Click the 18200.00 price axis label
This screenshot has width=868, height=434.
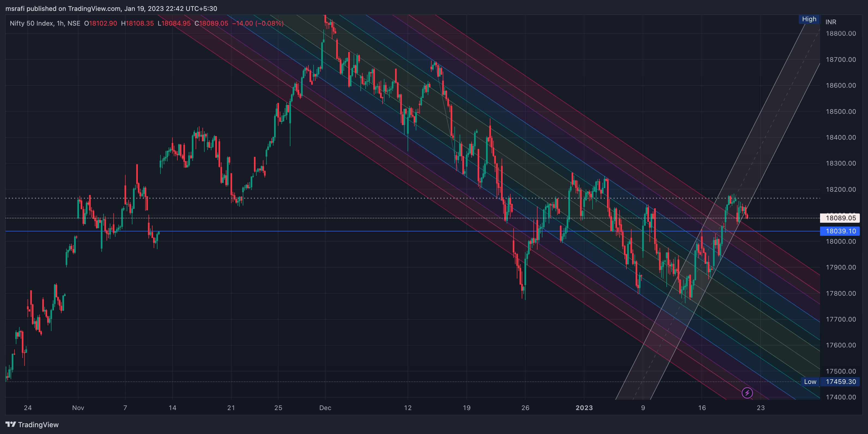(840, 189)
